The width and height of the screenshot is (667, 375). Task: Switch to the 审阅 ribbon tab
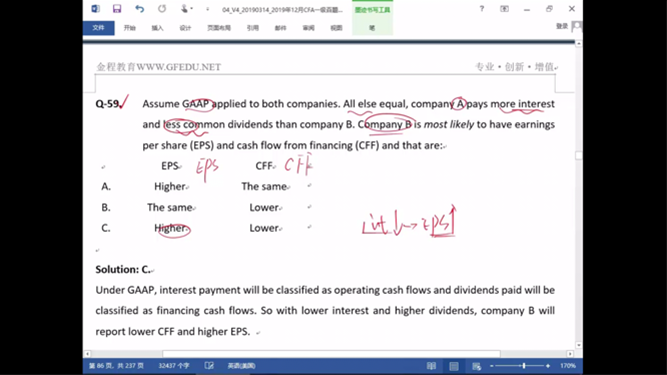pos(308,28)
